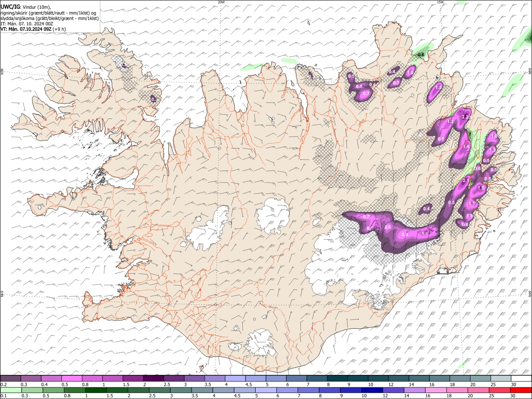
Task: Click the '1.5' precipitation value in the northeast
Action: click(x=438, y=87)
